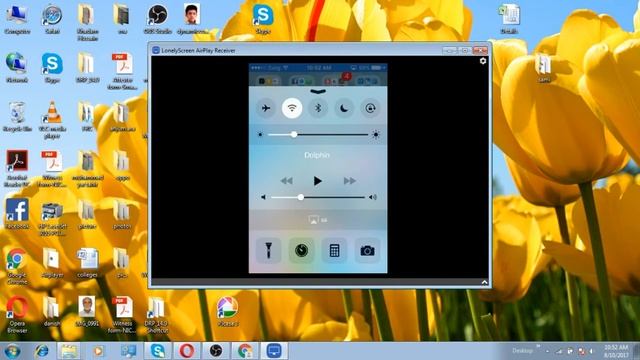Toggle rotation lock in Control Center
This screenshot has height=360, width=640.
370,108
